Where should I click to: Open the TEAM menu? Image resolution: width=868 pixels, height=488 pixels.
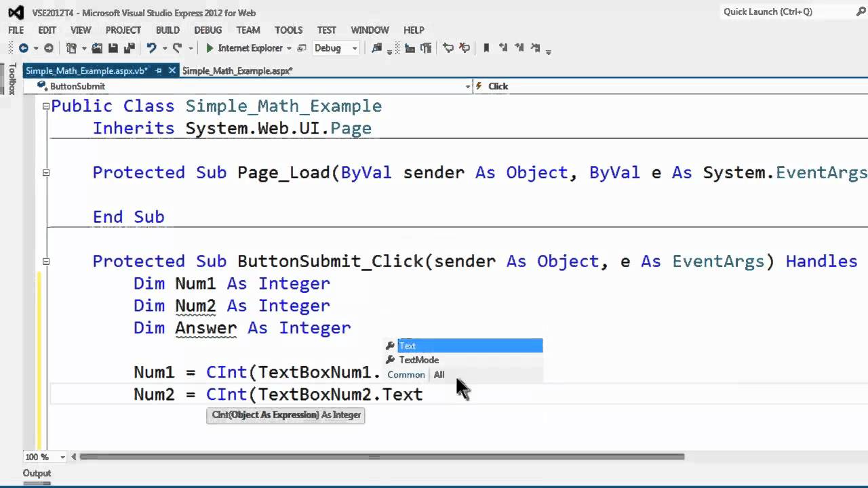248,30
